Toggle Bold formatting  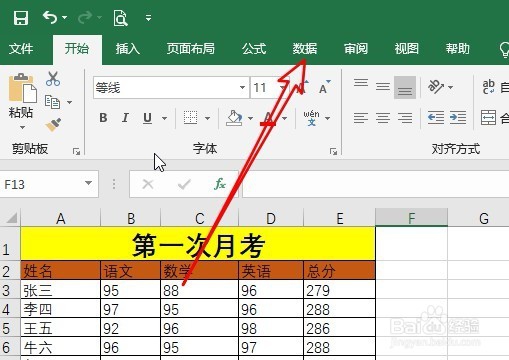click(103, 118)
